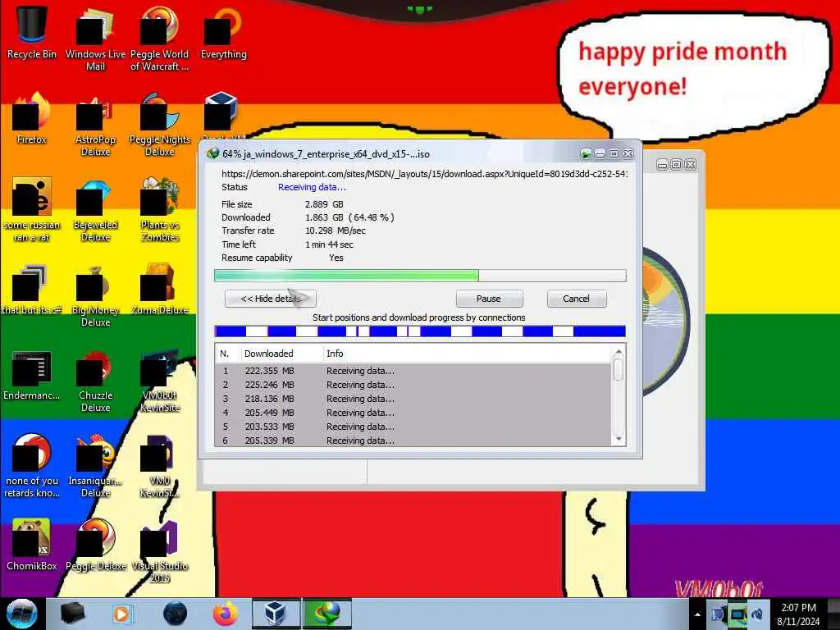Select Peggle World of Warcraft desktop icon
This screenshot has height=630, width=840.
(159, 39)
